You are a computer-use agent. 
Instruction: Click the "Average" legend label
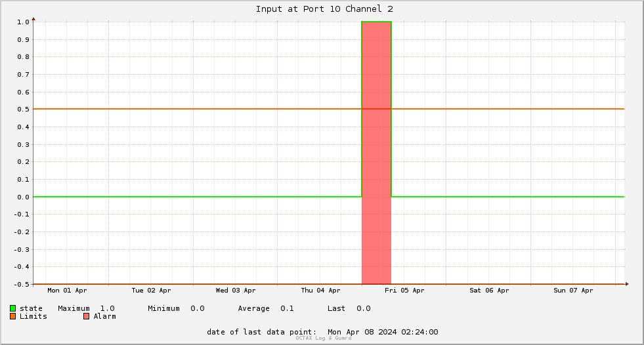point(254,308)
